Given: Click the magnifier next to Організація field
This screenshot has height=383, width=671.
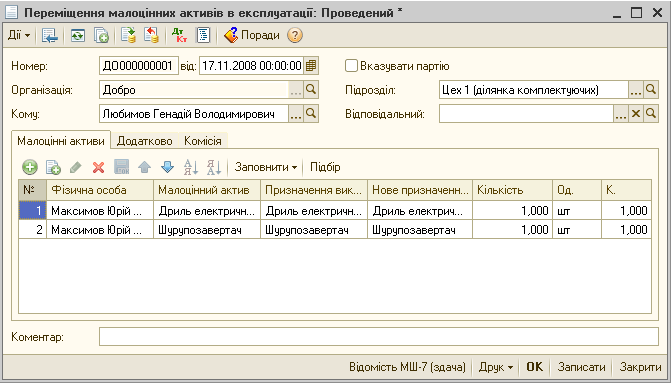Looking at the screenshot, I should 311,90.
